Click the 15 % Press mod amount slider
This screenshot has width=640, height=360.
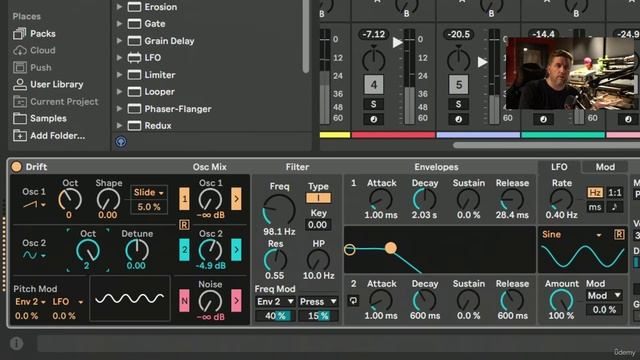[318, 316]
